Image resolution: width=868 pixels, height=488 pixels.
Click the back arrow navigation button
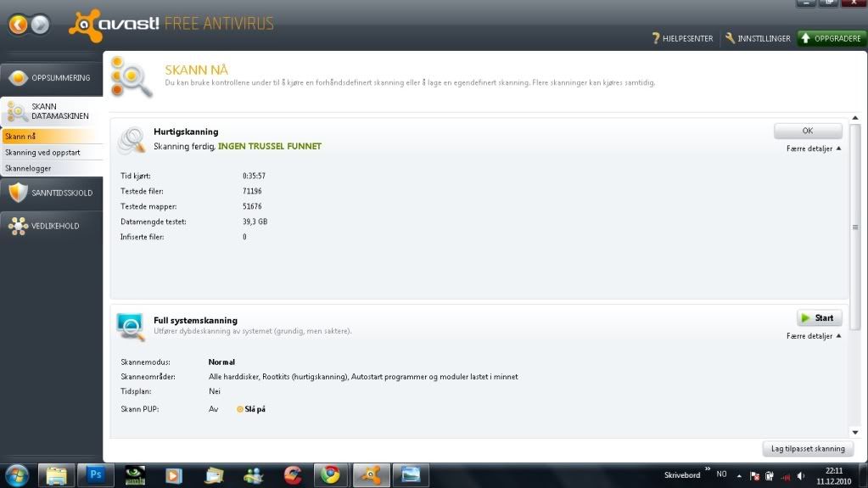[18, 25]
